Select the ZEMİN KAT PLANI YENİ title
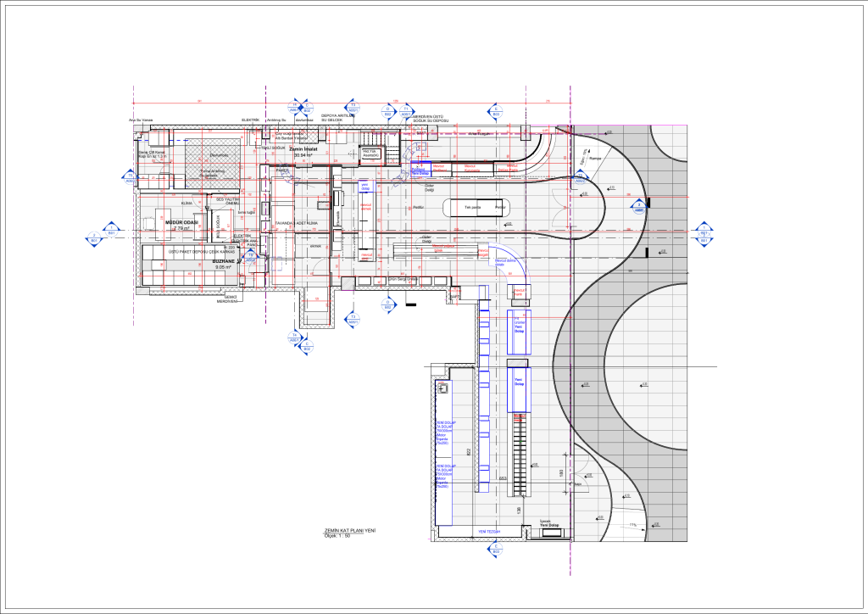The width and height of the screenshot is (868, 614). (x=350, y=531)
